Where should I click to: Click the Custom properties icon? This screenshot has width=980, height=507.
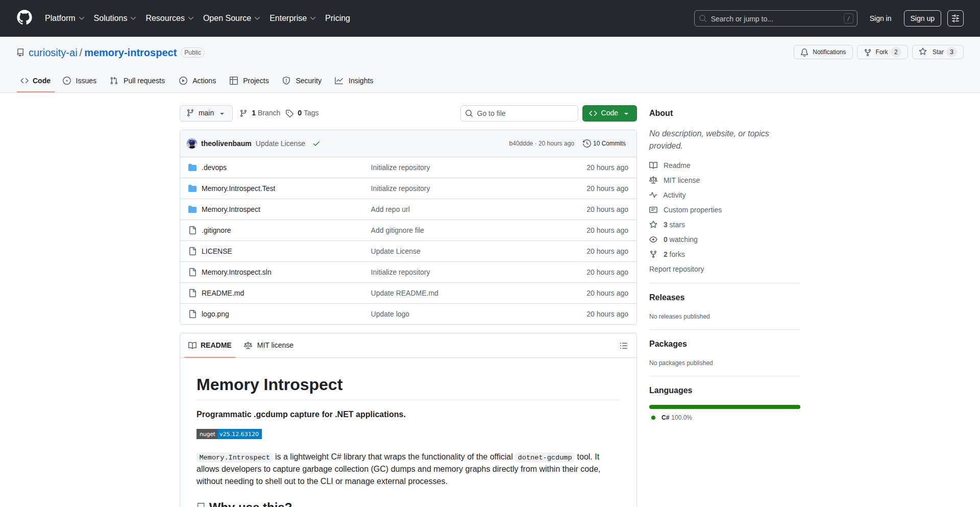pyautogui.click(x=653, y=210)
